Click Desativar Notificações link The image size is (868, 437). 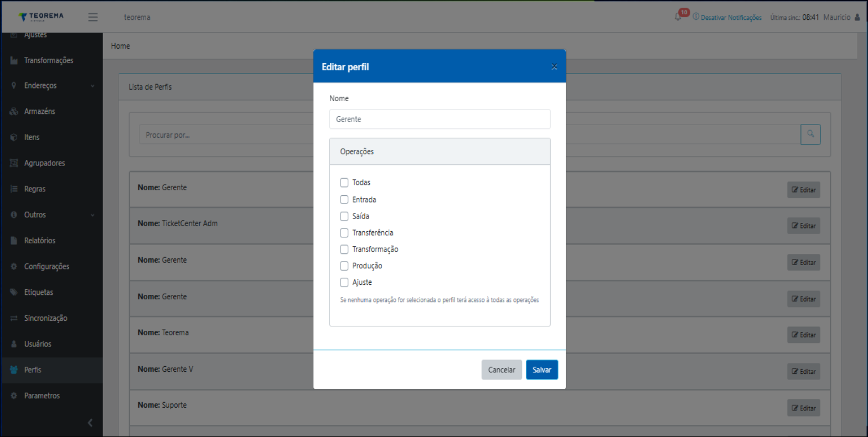(x=731, y=18)
